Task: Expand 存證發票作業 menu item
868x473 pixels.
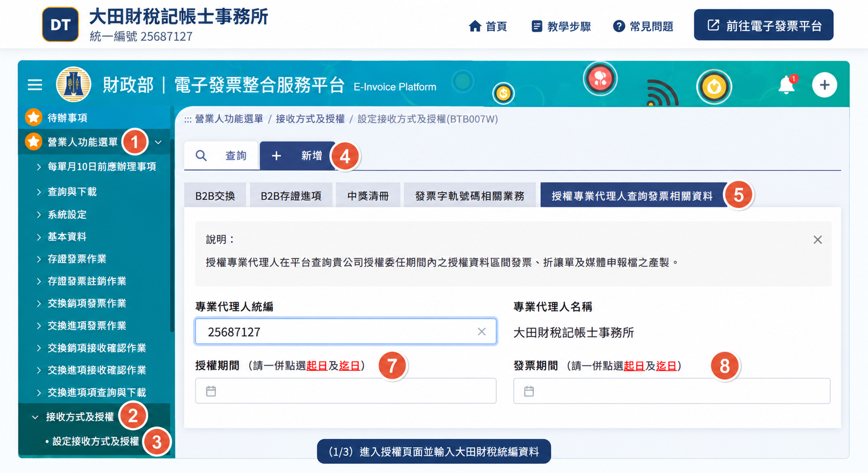Action: pyautogui.click(x=72, y=259)
